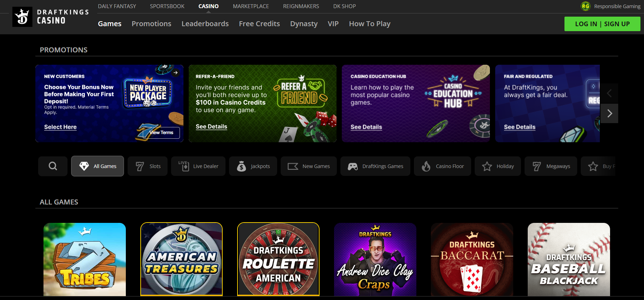Screen dimensions: 644x300
Task: Filter games by Slots category
Action: click(148, 166)
